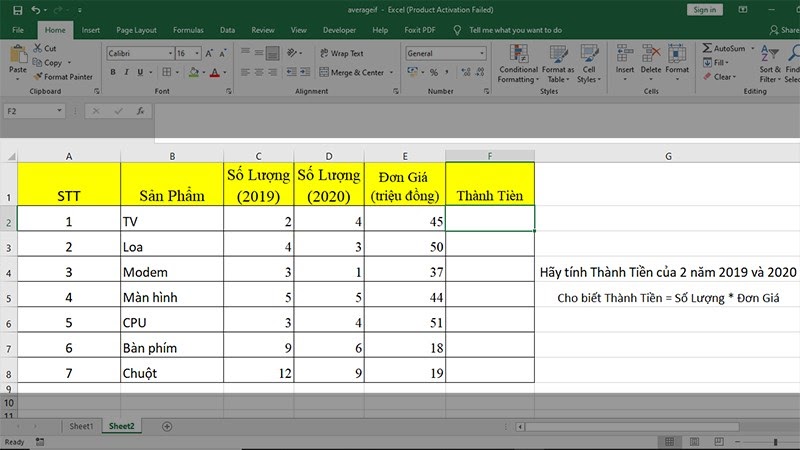Image resolution: width=800 pixels, height=450 pixels.
Task: Switch to the Insert ribbon tab
Action: coord(91,30)
